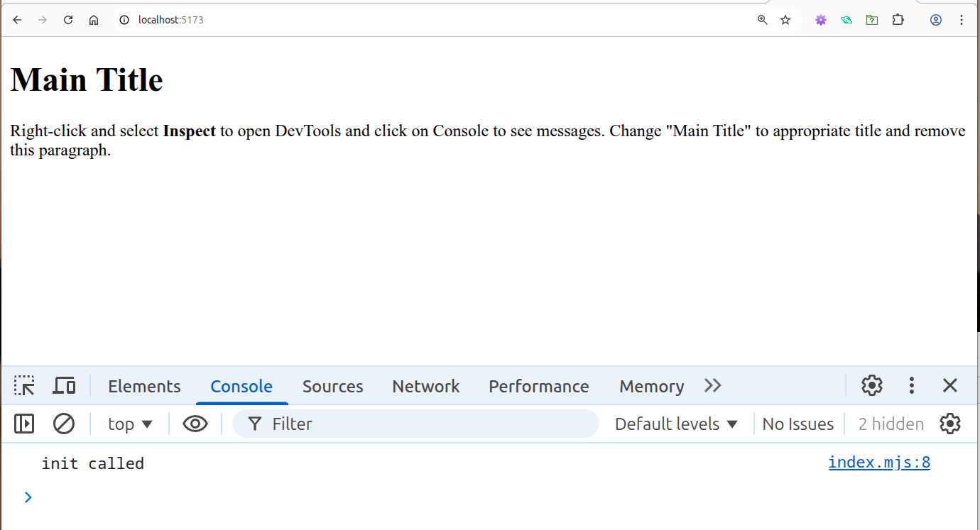Create a live expression with the eye icon
This screenshot has width=980, height=530.
(x=195, y=424)
